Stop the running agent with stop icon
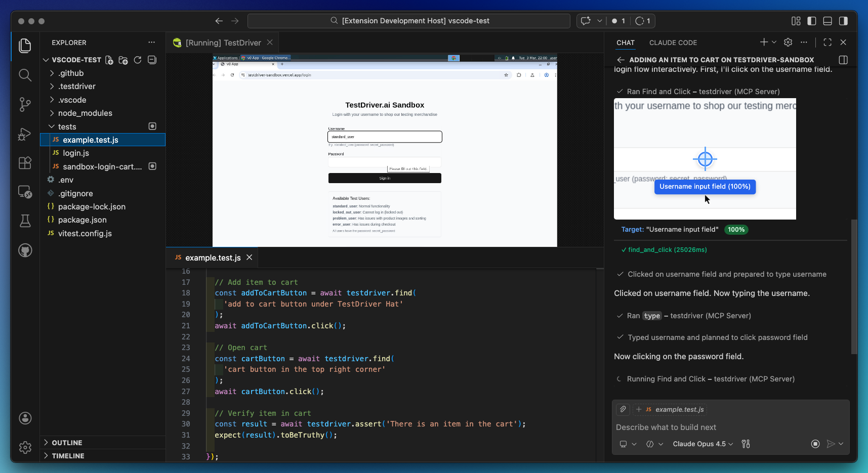This screenshot has height=473, width=868. tap(815, 444)
